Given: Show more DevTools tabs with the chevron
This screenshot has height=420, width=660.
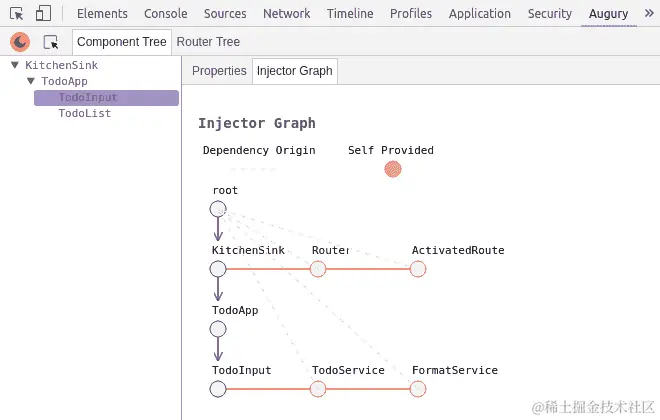Looking at the screenshot, I should pos(649,13).
